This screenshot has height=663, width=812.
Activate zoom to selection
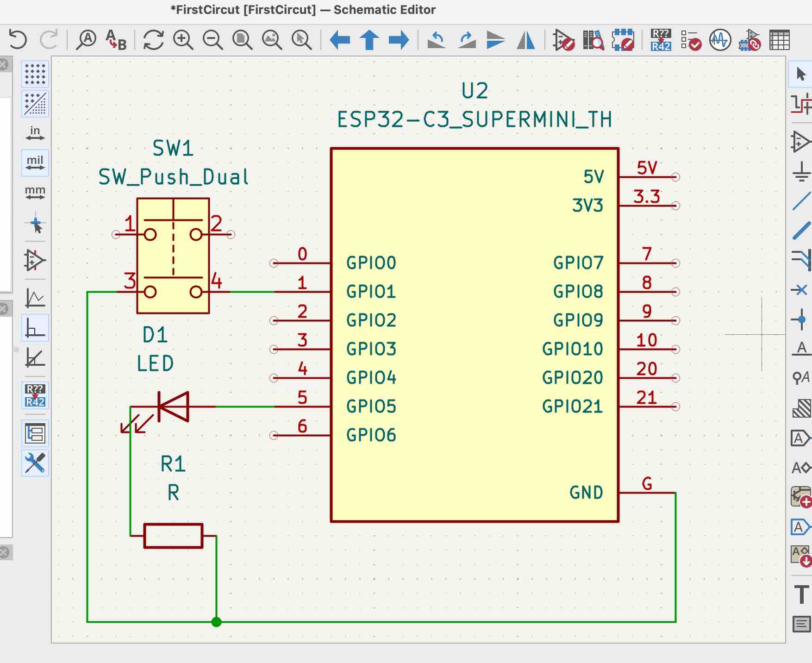click(301, 39)
